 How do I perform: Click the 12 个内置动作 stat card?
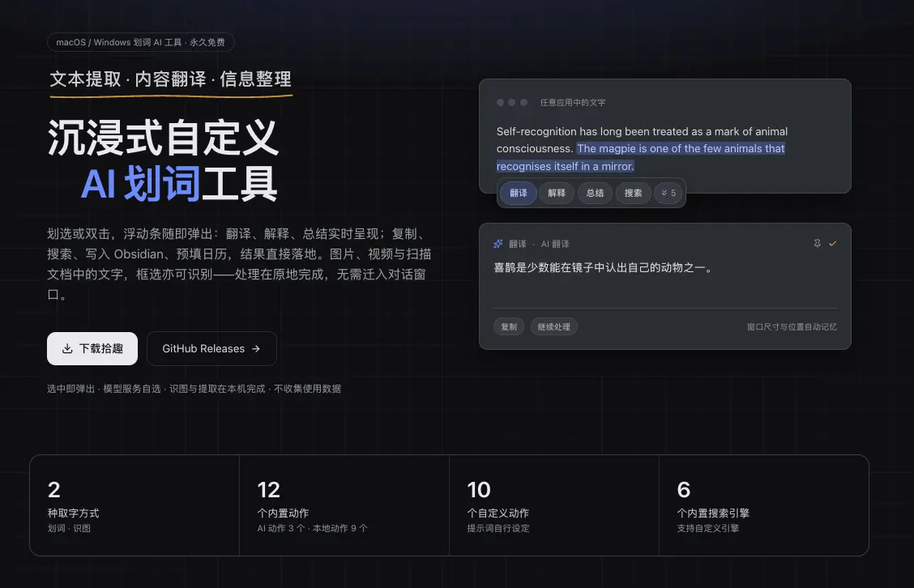344,505
